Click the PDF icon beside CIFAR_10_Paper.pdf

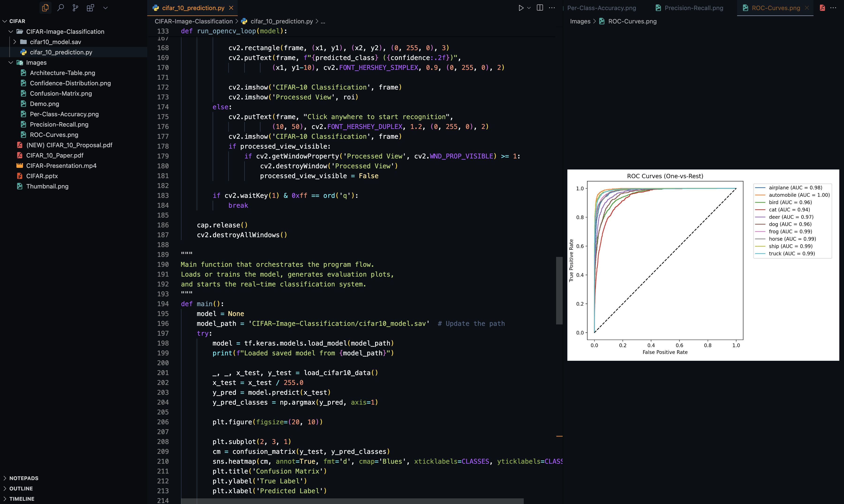coord(20,155)
